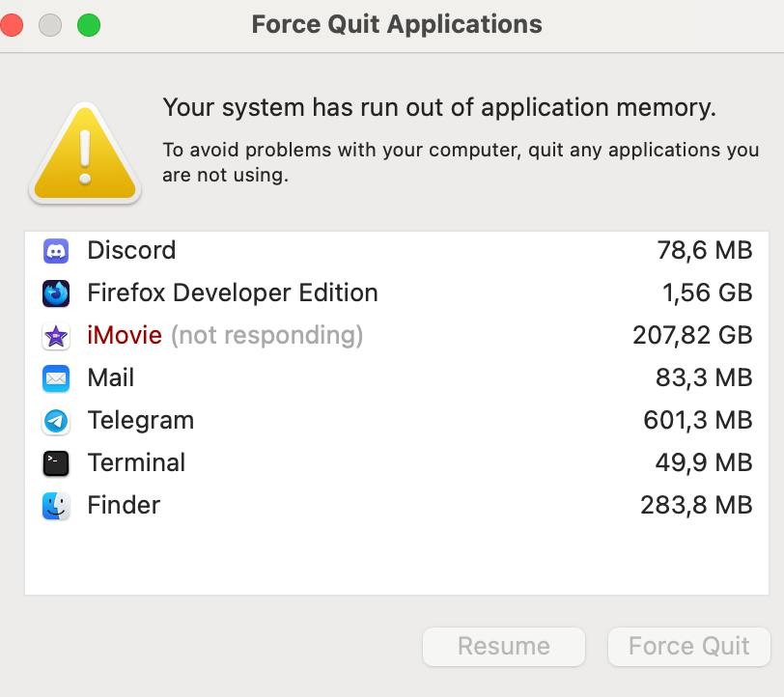Image resolution: width=784 pixels, height=697 pixels.
Task: Click the iMovie star icon
Action: (x=56, y=336)
